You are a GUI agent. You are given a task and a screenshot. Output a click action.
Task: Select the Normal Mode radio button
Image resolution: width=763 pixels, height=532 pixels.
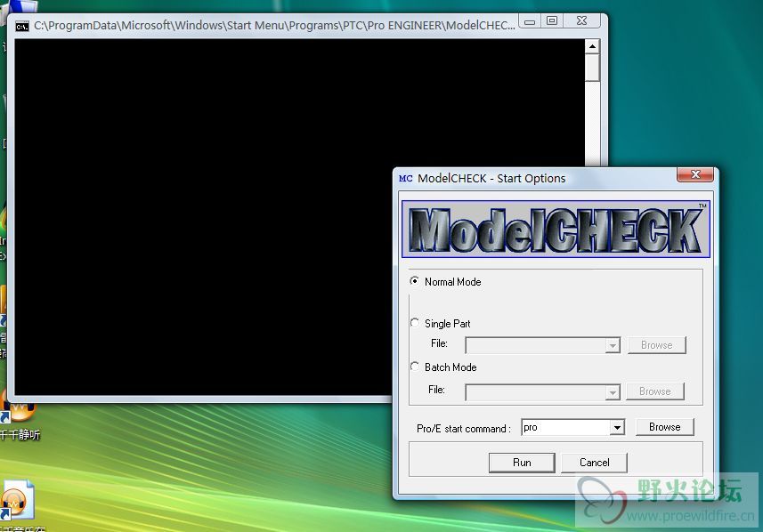[415, 281]
